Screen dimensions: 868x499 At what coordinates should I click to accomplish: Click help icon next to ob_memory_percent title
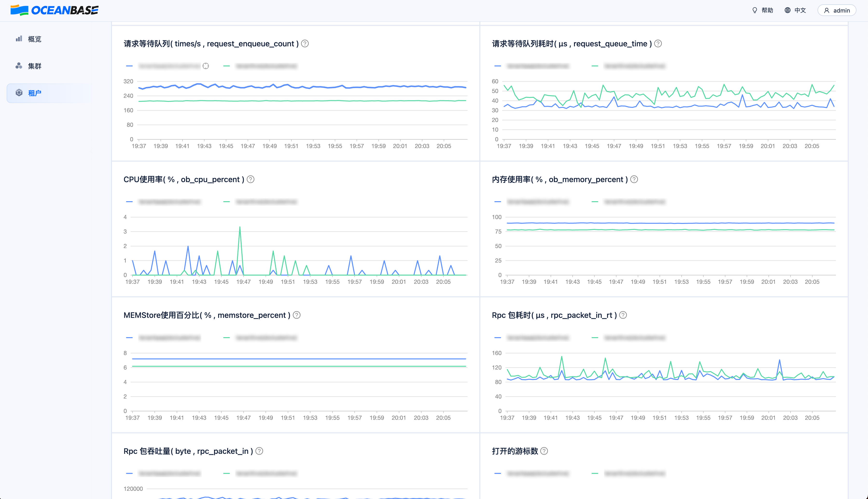point(634,179)
